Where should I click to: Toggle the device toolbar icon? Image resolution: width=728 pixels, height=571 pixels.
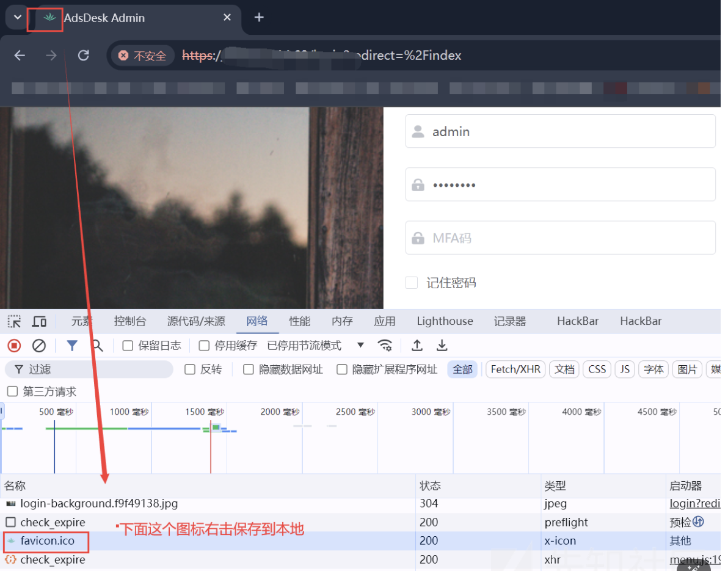tap(39, 321)
